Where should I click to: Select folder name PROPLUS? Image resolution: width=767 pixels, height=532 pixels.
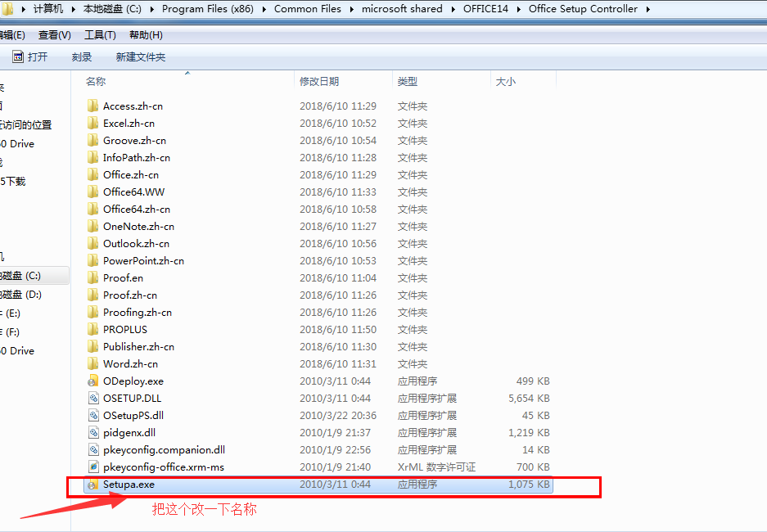point(124,329)
